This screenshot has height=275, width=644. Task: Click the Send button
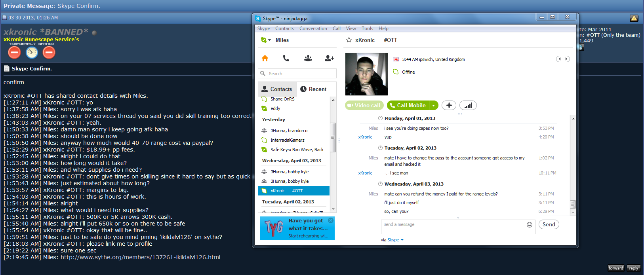[x=549, y=224]
